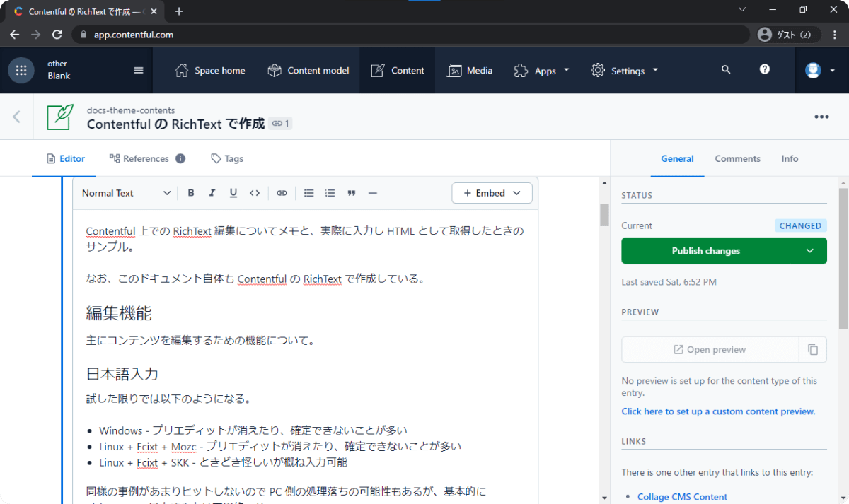Click the other Blank space name

(x=59, y=70)
